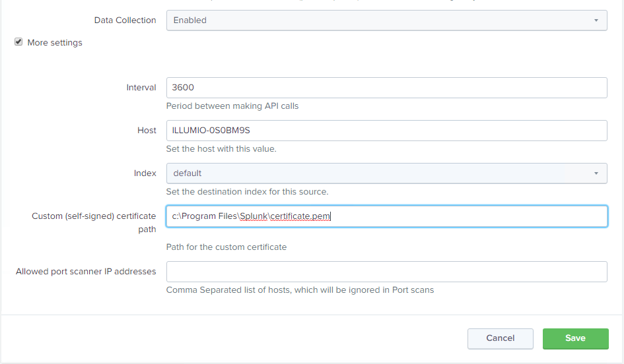This screenshot has width=624, height=364.
Task: Uncheck the More settings checkbox
Action: [x=18, y=42]
